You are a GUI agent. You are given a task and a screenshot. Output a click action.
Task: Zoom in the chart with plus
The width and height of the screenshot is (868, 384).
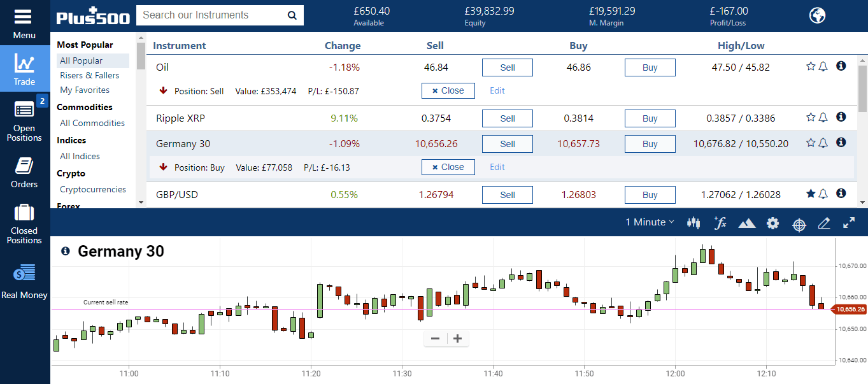pos(457,339)
